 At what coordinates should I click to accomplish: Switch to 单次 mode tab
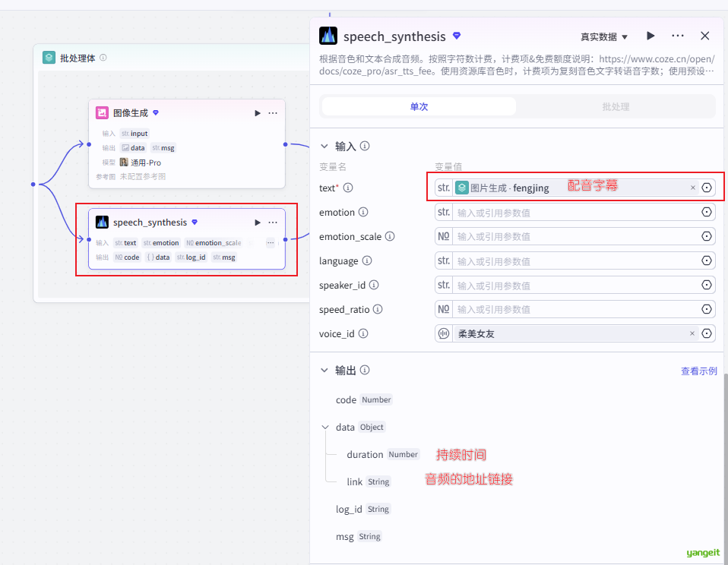pyautogui.click(x=419, y=106)
